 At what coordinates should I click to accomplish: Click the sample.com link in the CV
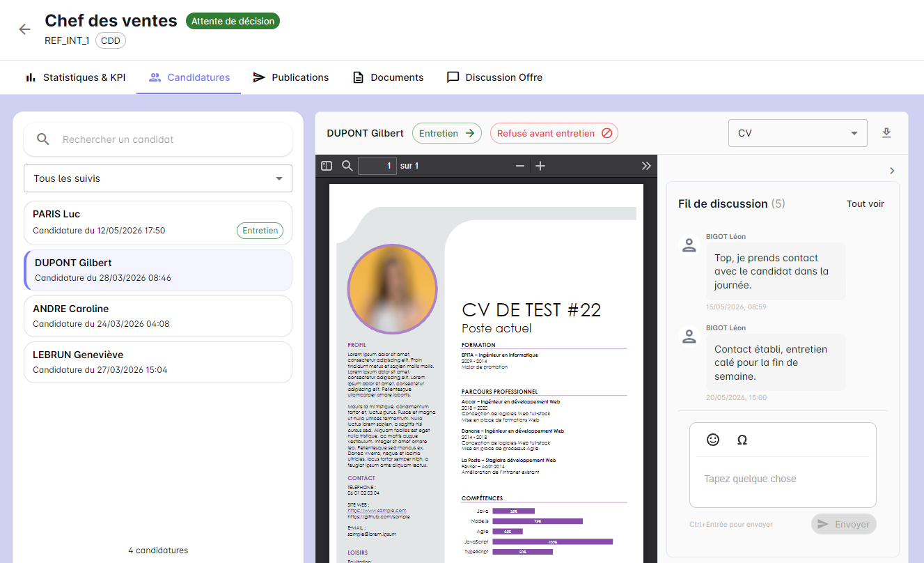[x=377, y=511]
